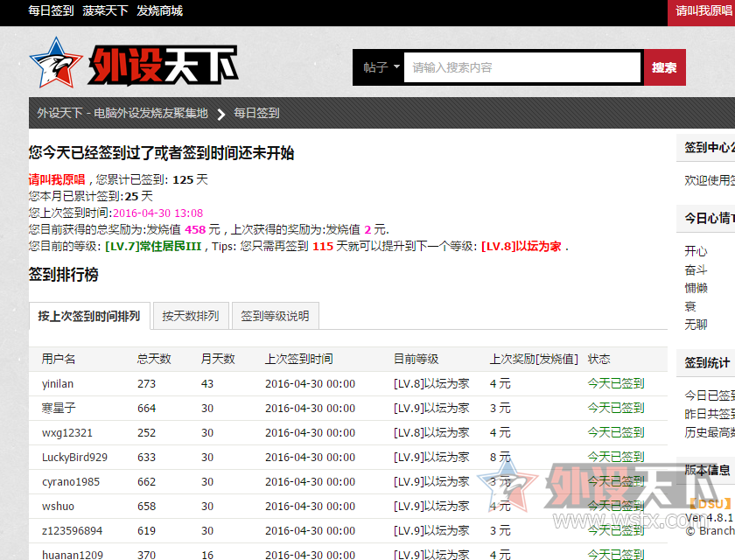Switch to the 按天数排列 tab

pos(190,316)
